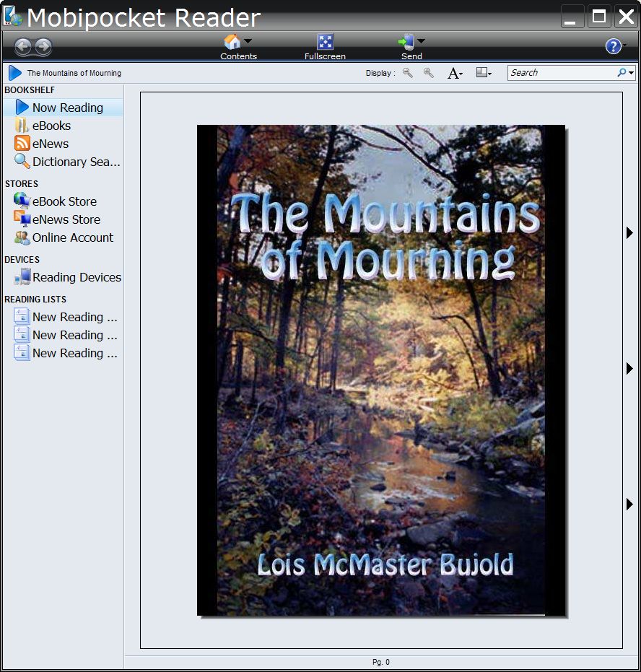Click the blue play icon beside book title
This screenshot has width=641, height=672.
[14, 73]
